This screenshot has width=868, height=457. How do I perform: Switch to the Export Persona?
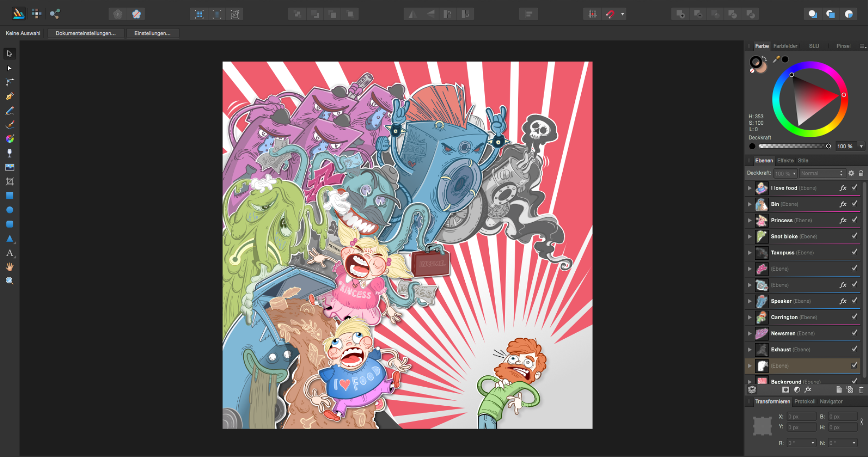point(55,14)
